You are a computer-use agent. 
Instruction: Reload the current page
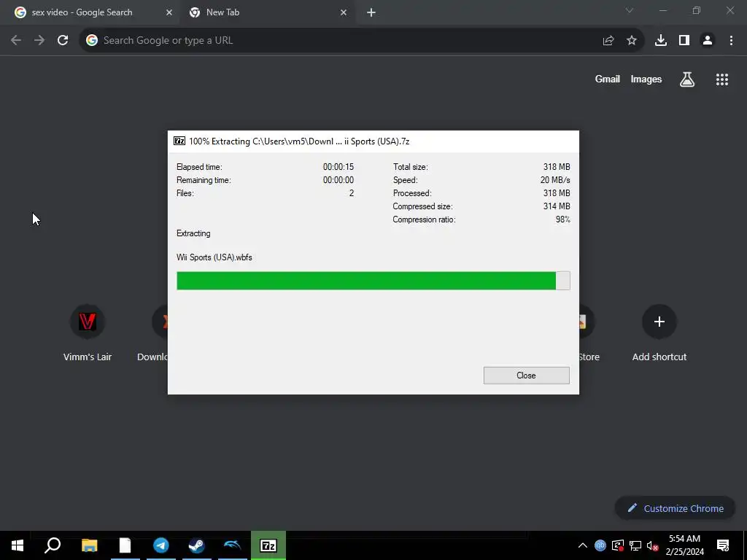63,41
